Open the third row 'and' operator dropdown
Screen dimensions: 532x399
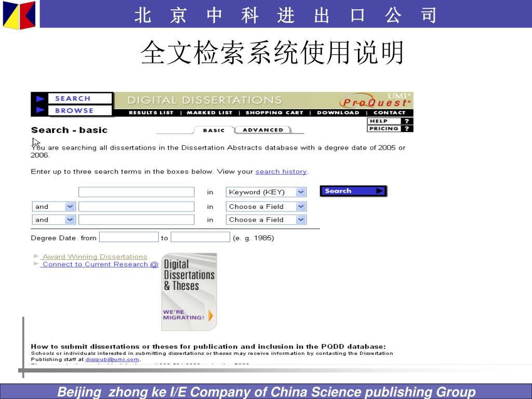(54, 220)
